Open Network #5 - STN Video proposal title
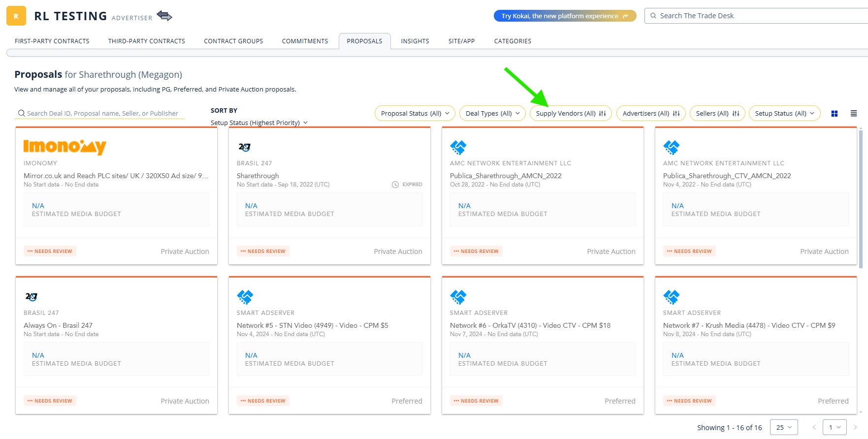This screenshot has width=868, height=439. point(313,325)
